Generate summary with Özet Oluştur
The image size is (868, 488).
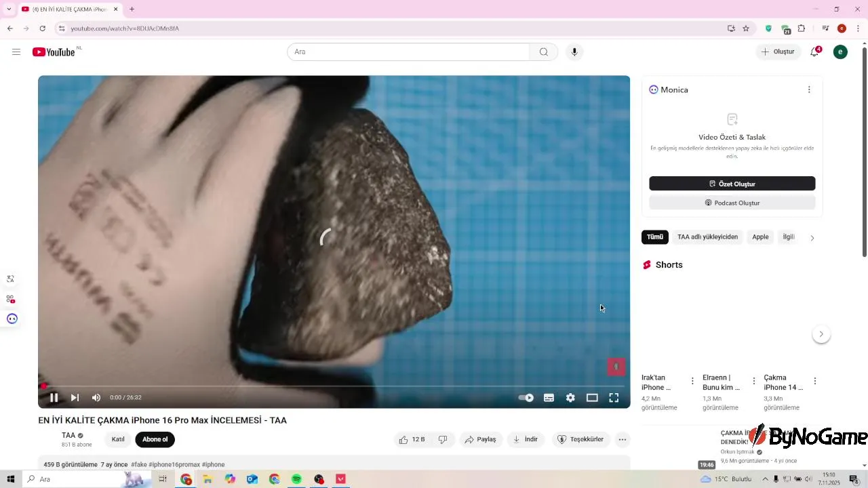732,184
